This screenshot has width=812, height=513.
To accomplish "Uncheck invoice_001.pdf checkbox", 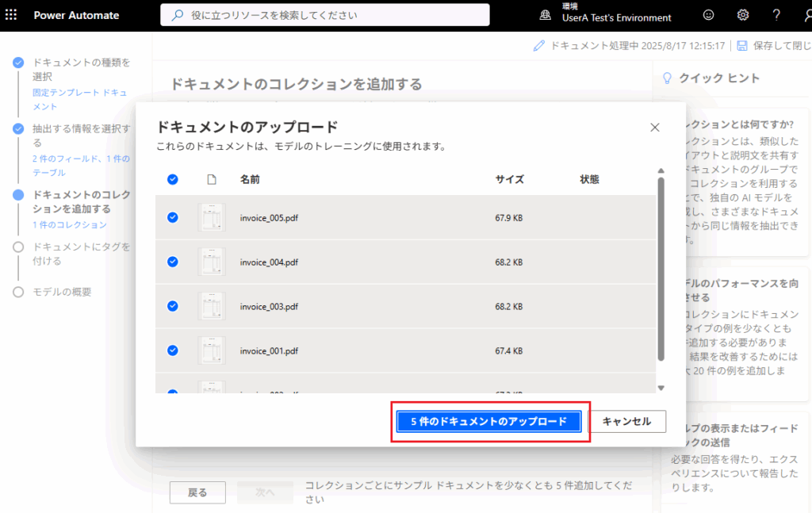I will (172, 350).
